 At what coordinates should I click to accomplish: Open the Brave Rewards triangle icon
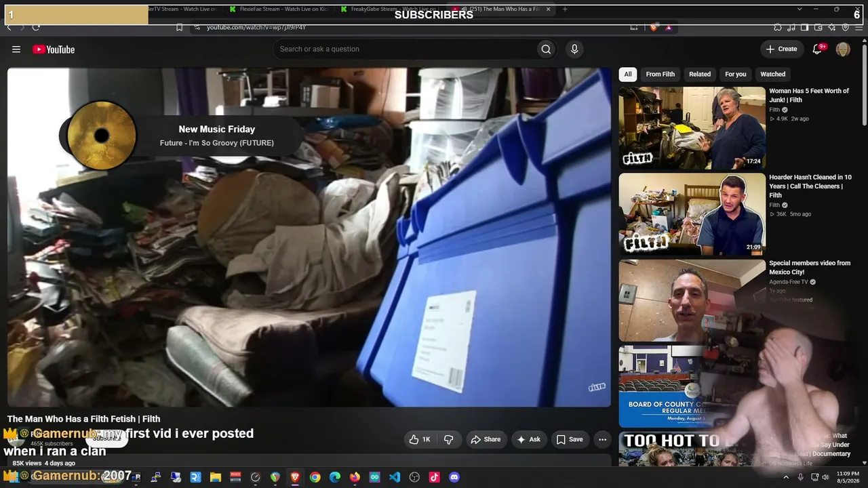click(x=669, y=27)
